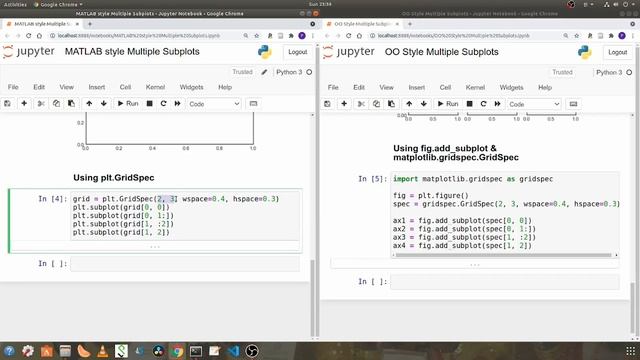Open Visual Studio Code from the dock
The height and width of the screenshot is (360, 640).
(x=233, y=351)
